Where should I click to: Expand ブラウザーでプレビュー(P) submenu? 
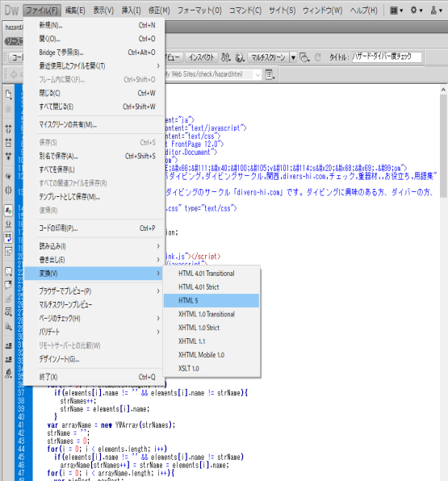pyautogui.click(x=94, y=291)
